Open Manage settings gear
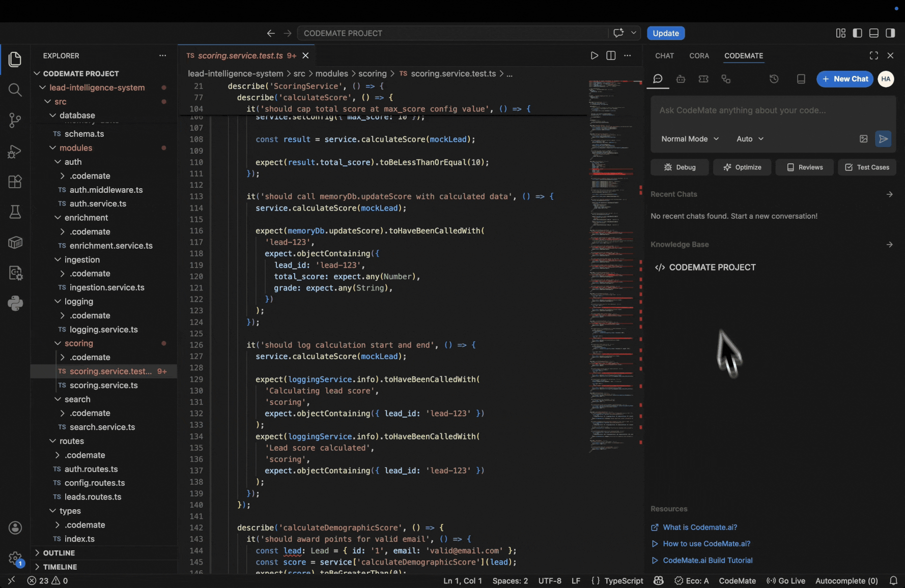Image resolution: width=905 pixels, height=588 pixels. click(x=15, y=558)
